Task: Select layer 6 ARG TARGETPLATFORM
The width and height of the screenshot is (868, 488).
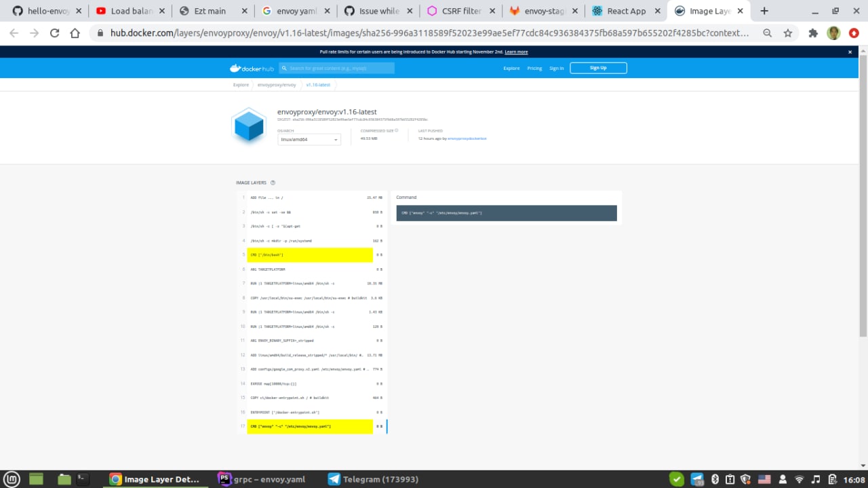Action: coord(312,269)
